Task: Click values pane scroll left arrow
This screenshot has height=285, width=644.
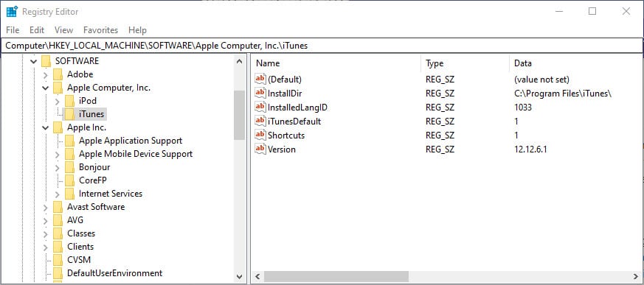Action: coord(257,276)
